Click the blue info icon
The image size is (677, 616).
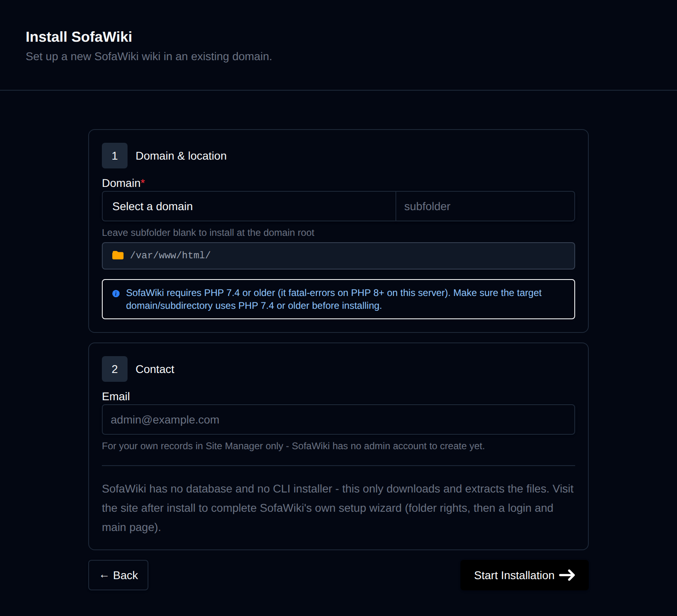point(116,294)
